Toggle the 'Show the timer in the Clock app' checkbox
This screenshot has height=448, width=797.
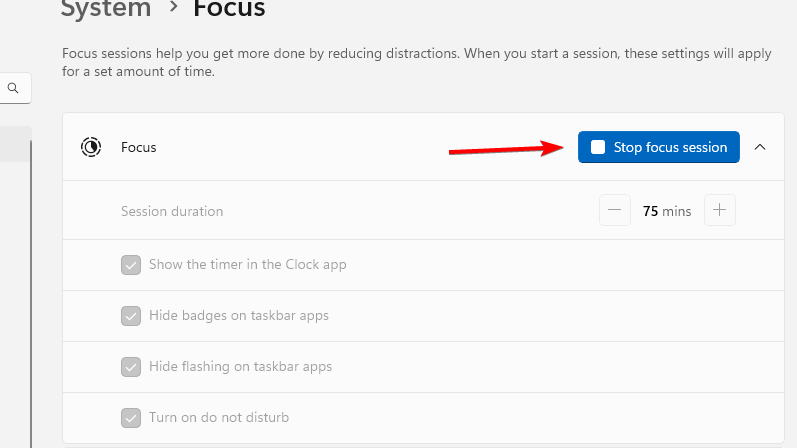(x=131, y=265)
